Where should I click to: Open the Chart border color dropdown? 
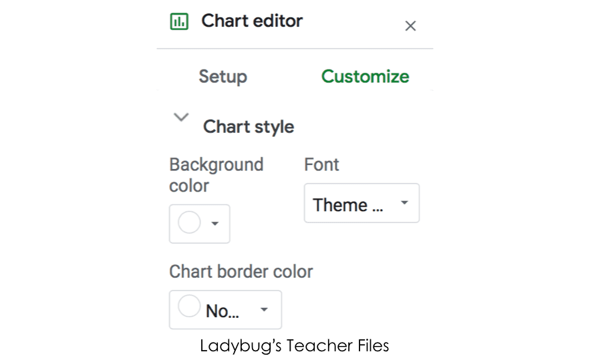pyautogui.click(x=225, y=309)
